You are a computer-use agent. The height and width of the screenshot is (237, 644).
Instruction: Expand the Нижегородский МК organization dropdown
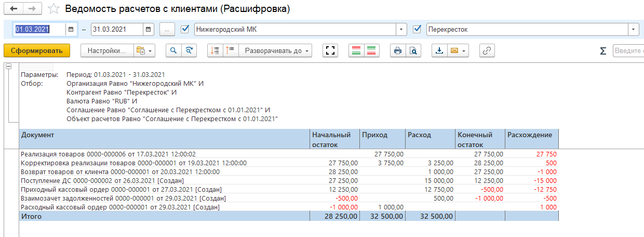pyautogui.click(x=401, y=30)
